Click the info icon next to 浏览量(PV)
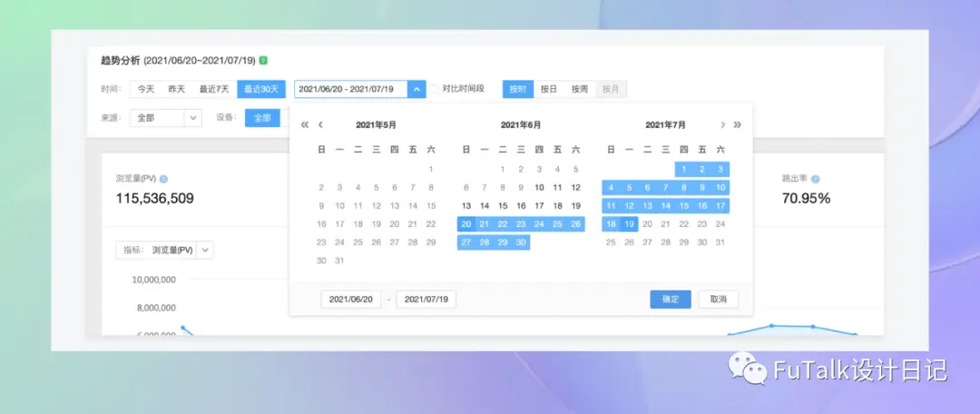The width and height of the screenshot is (980, 414). (163, 179)
